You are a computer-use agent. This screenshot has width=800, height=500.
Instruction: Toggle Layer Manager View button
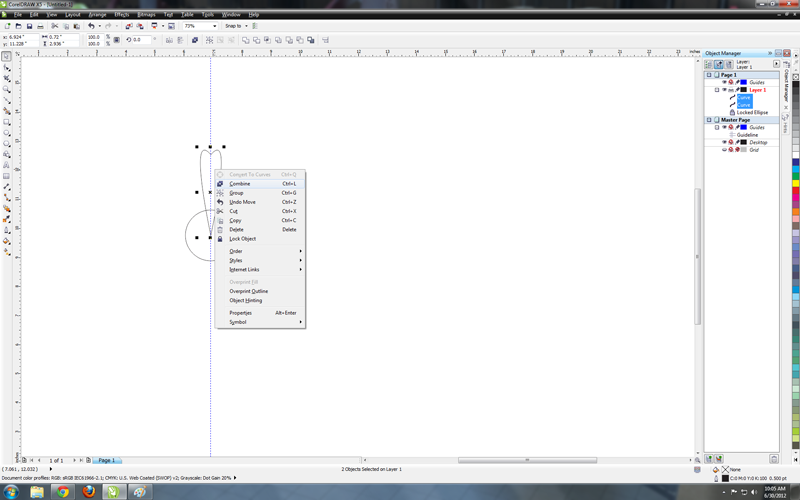(x=729, y=64)
